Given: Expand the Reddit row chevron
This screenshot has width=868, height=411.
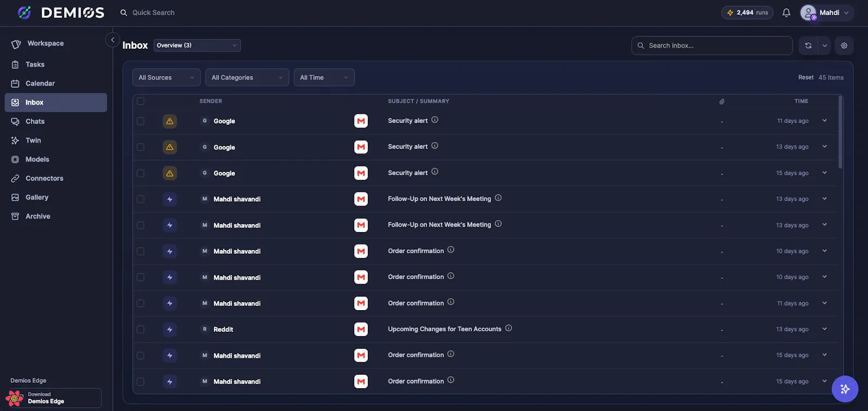Looking at the screenshot, I should [825, 329].
